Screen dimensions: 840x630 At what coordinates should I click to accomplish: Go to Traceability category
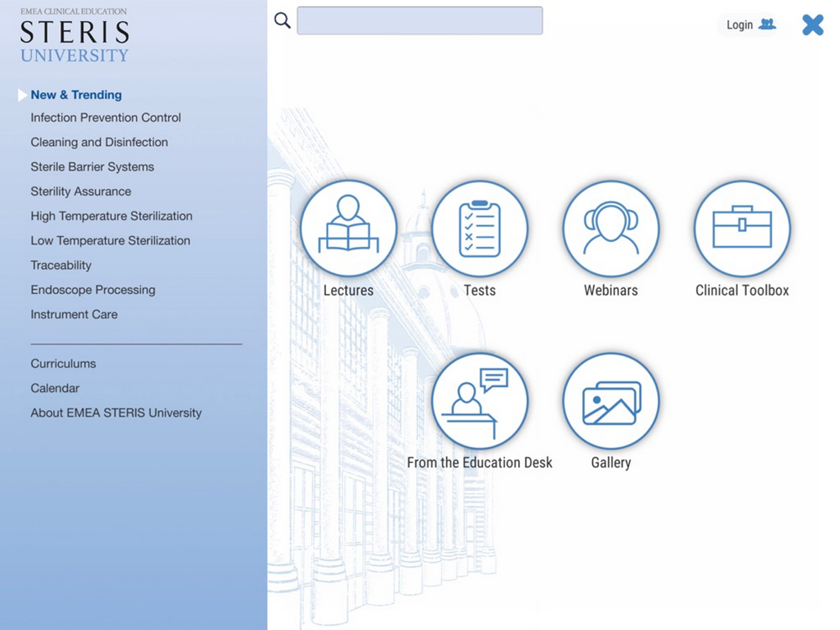[x=61, y=265]
